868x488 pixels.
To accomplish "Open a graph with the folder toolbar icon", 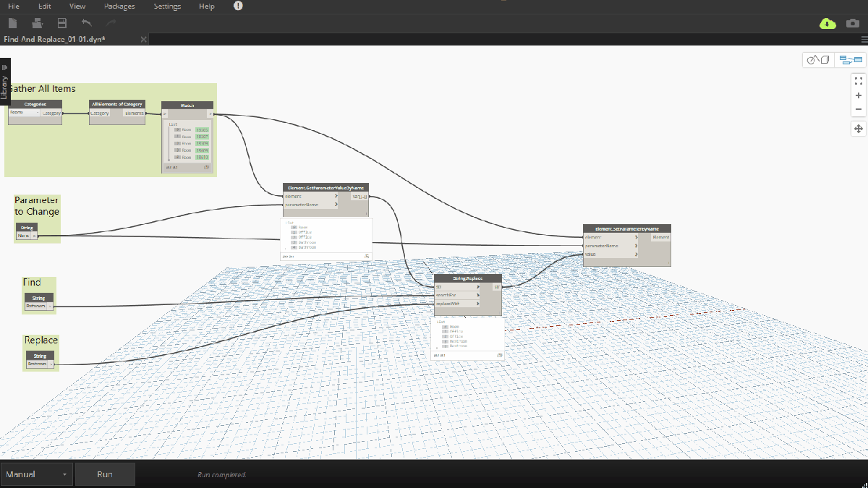I will coord(36,22).
